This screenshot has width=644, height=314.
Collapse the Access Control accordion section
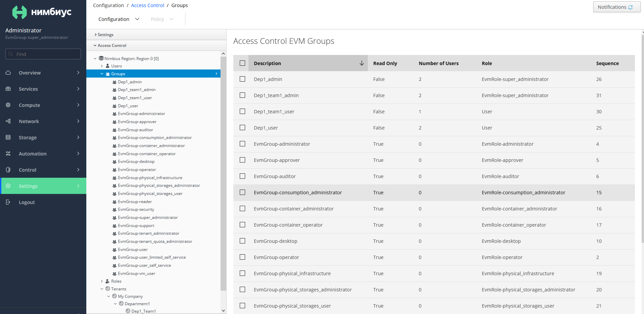pos(156,46)
